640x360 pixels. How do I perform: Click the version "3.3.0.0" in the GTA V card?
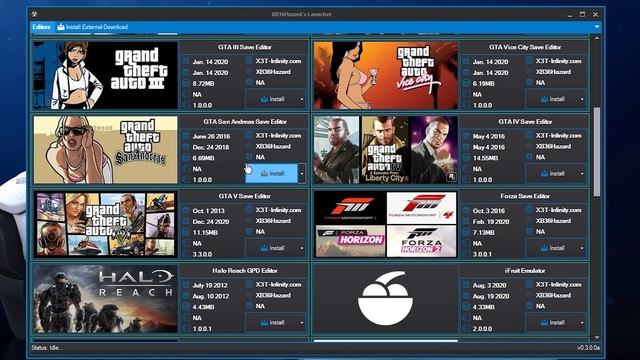point(202,254)
